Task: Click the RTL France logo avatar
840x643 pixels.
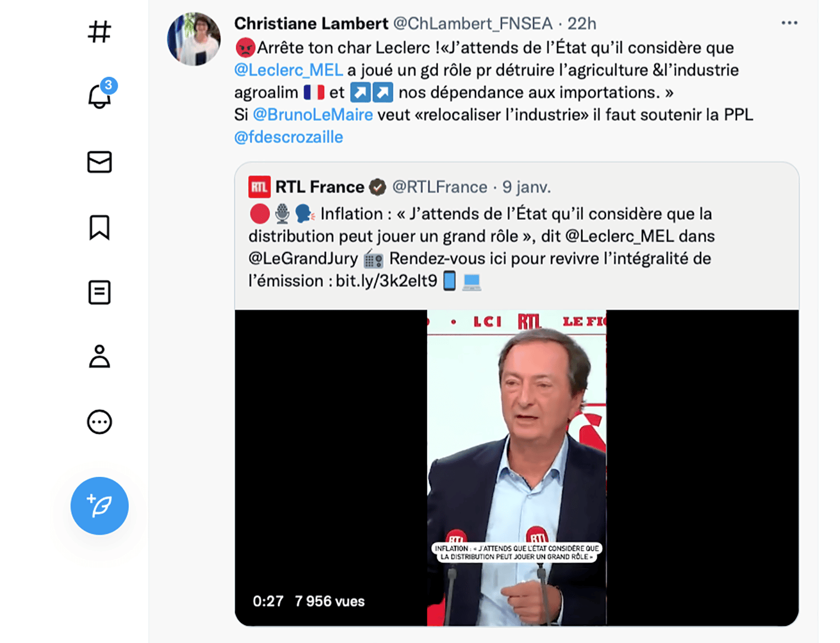Action: [x=259, y=187]
